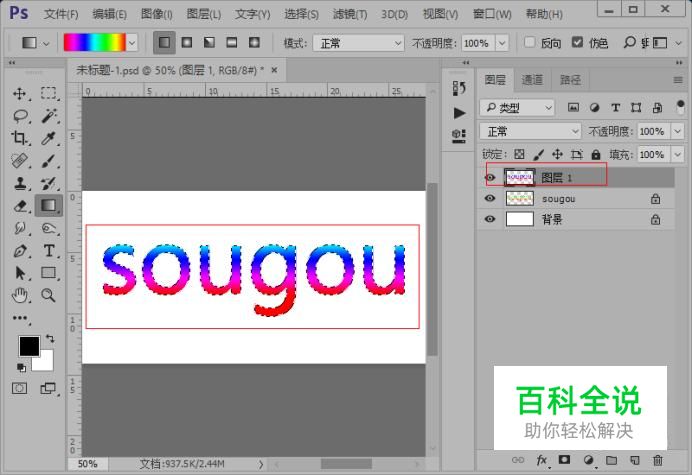Select the Eyedropper tool
The width and height of the screenshot is (692, 475).
point(49,138)
